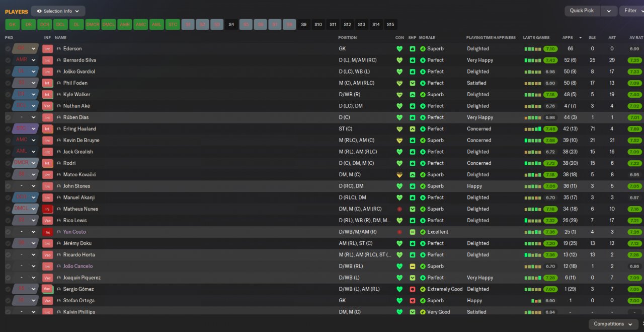This screenshot has width=644, height=332.
Task: Click Yan Couto's red condition icon
Action: [x=399, y=232]
